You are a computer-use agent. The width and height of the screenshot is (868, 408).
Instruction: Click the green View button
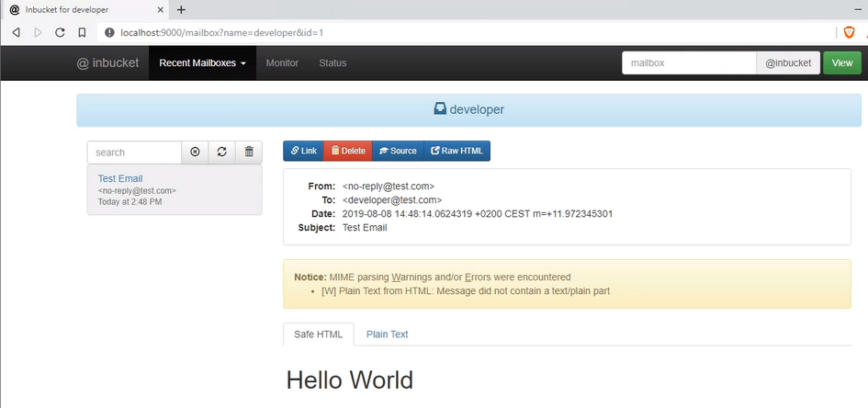point(841,63)
